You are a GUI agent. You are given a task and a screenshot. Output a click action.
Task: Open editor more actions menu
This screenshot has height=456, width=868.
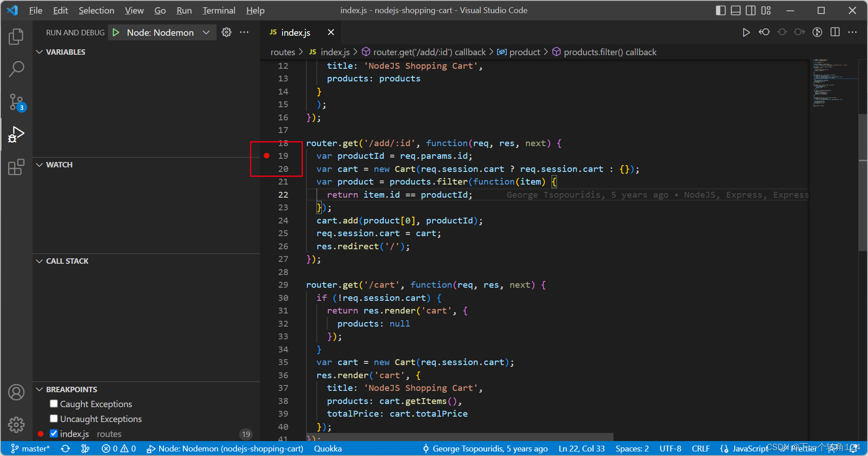click(852, 32)
